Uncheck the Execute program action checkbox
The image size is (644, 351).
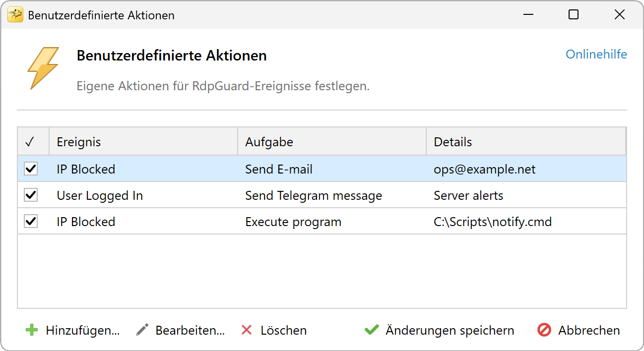click(x=31, y=222)
